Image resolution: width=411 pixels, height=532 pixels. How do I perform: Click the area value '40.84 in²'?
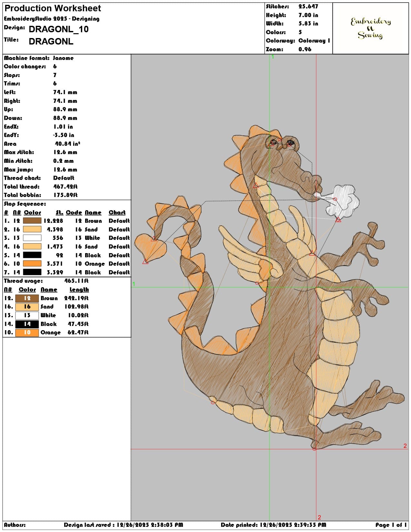pos(67,144)
